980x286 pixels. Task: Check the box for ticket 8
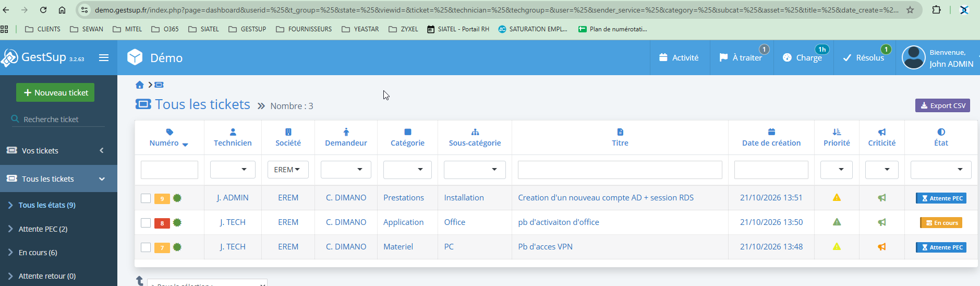pos(146,223)
